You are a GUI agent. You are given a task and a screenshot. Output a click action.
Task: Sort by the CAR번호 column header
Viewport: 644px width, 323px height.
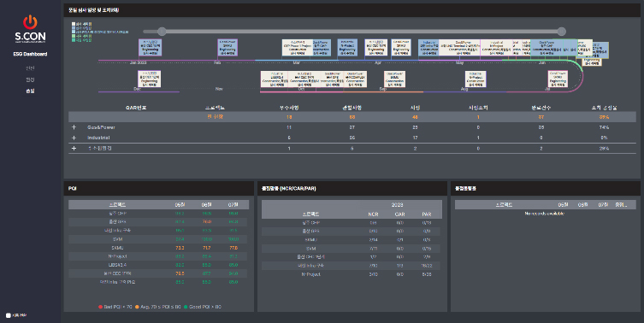(136, 108)
